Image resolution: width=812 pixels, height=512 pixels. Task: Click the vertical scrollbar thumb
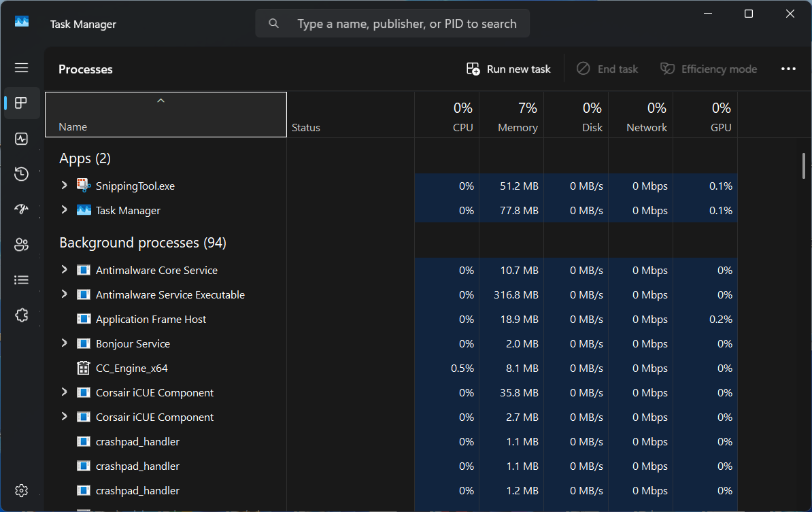click(804, 166)
